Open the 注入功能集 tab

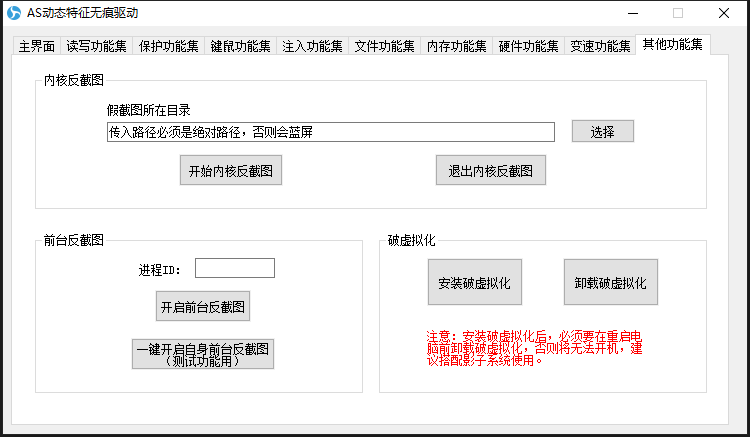[x=312, y=47]
